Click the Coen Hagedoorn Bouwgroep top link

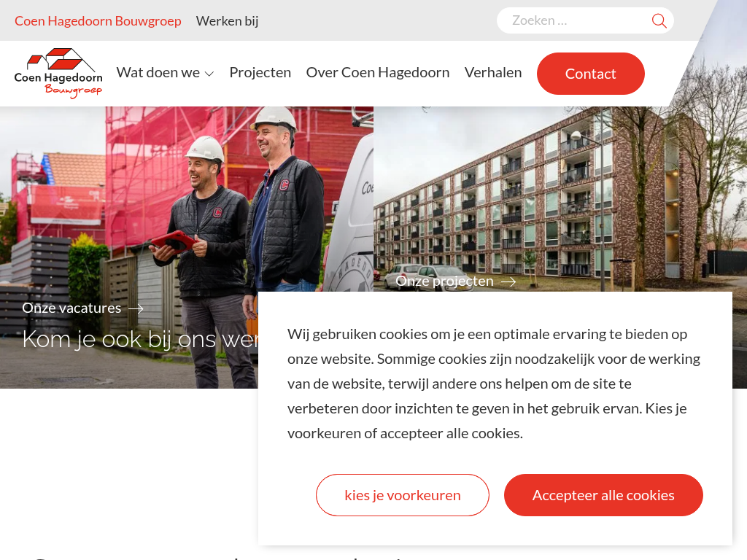[98, 21]
